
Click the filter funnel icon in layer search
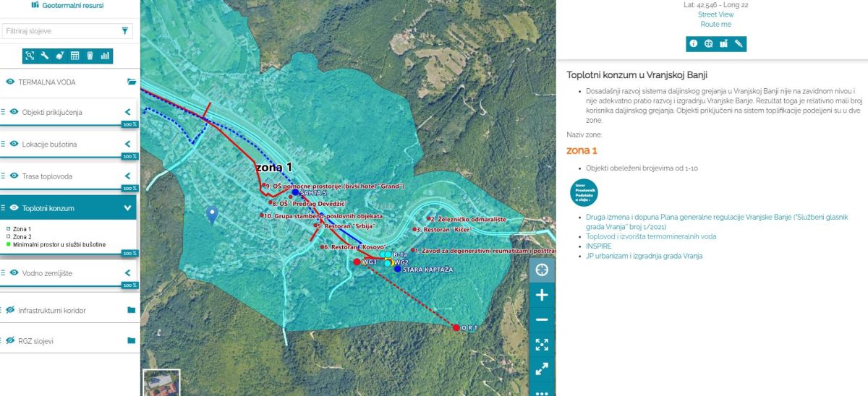pos(125,31)
